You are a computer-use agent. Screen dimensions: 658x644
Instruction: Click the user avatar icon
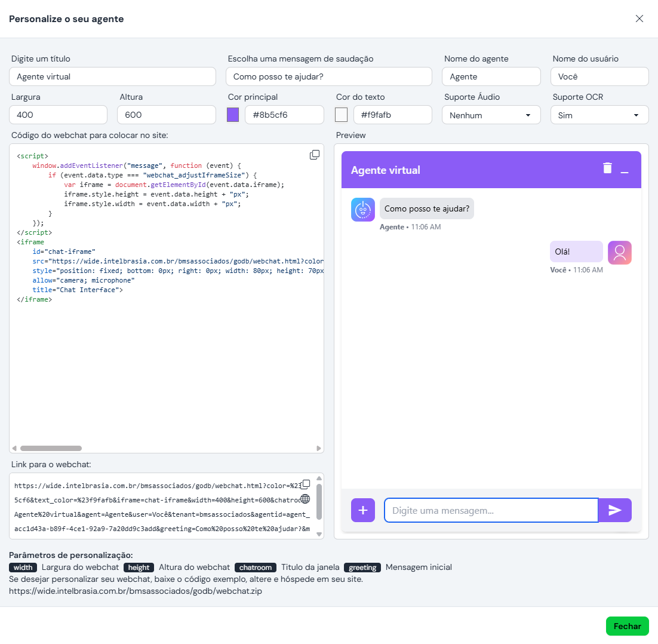click(x=619, y=252)
